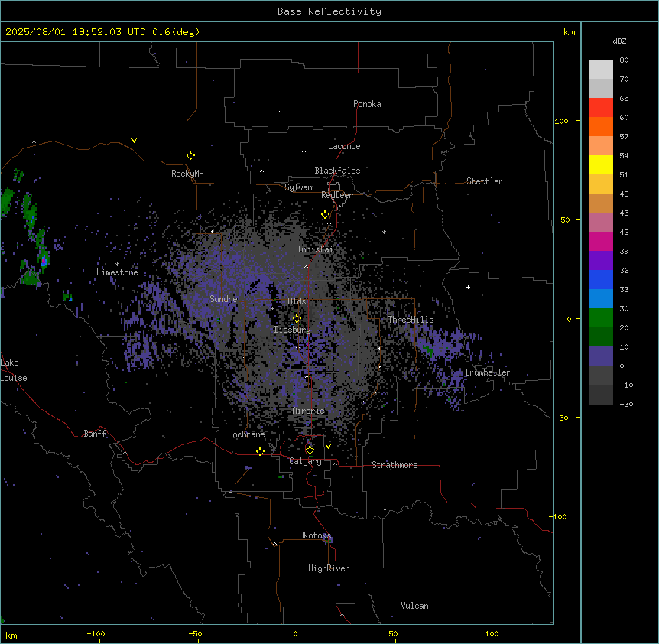659x644 pixels.
Task: Click the yellow marker southeast of Cochrane
Action: pyautogui.click(x=260, y=451)
